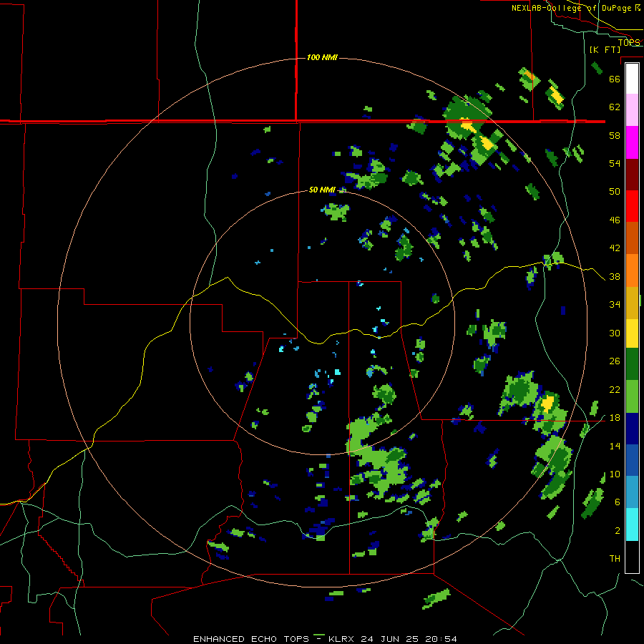Click the black TH threshold swatch

click(632, 557)
